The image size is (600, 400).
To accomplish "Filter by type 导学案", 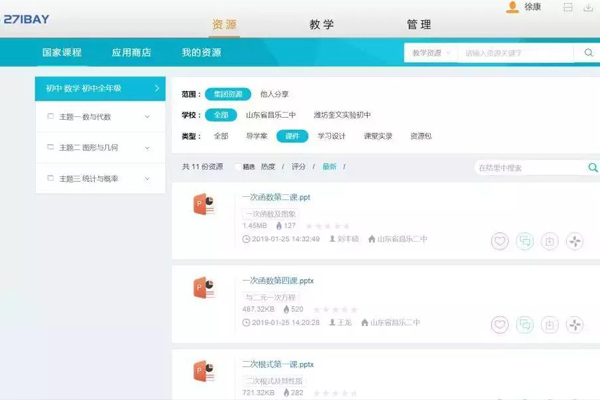I will [255, 135].
